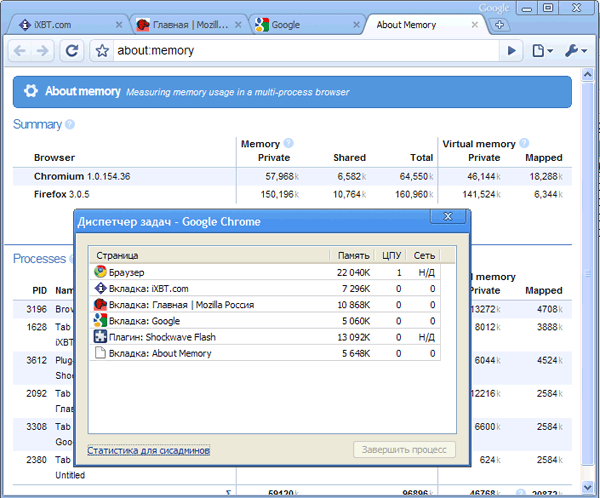Click the Chromium total 64,550k value
600x498 pixels.
click(x=416, y=176)
